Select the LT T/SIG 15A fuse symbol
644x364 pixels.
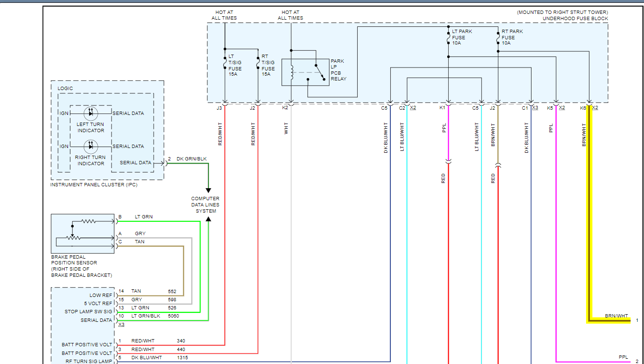225,63
